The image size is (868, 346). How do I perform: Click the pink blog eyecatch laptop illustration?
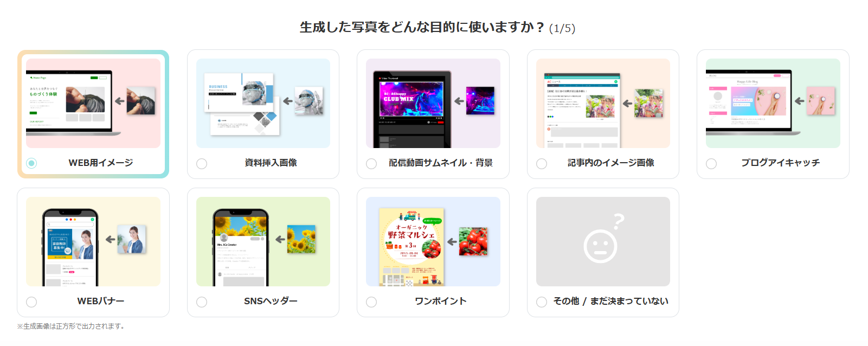click(773, 103)
